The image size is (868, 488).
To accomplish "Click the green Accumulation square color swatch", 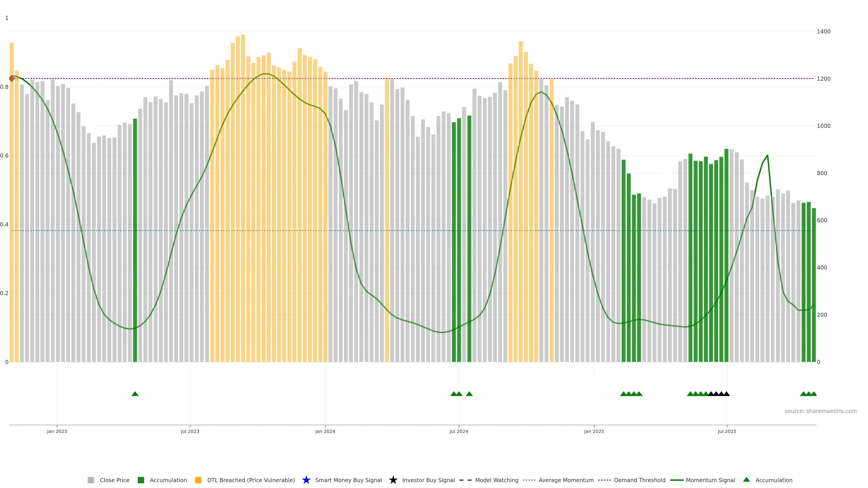I will [x=141, y=480].
